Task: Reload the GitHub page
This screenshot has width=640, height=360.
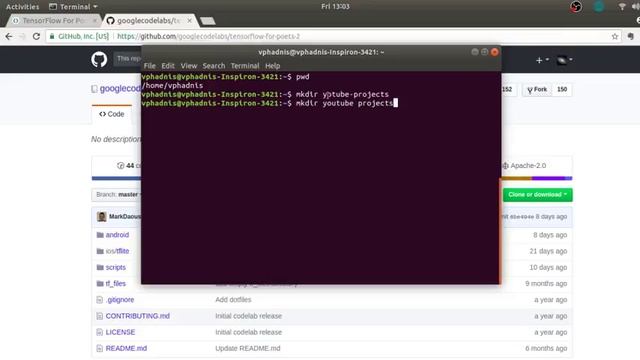Action: [x=36, y=36]
